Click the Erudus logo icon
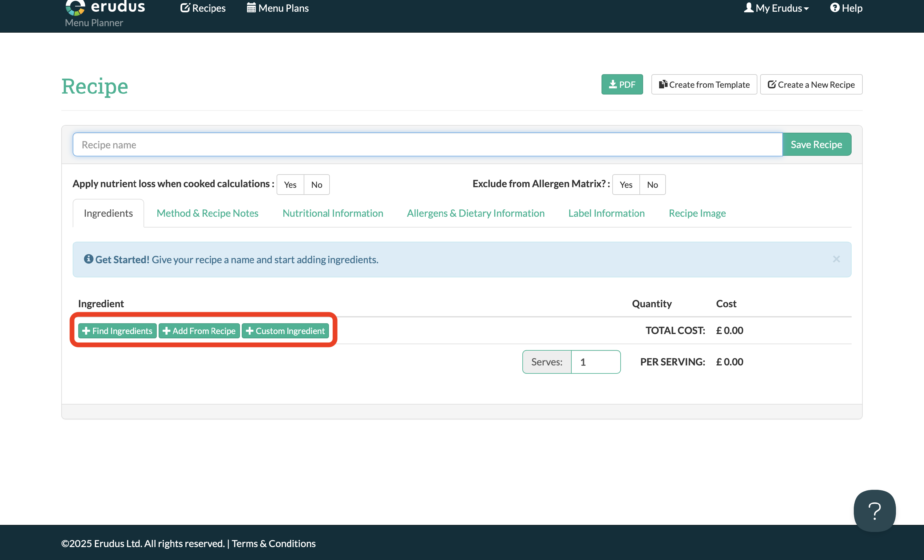The height and width of the screenshot is (560, 924). pos(75,7)
